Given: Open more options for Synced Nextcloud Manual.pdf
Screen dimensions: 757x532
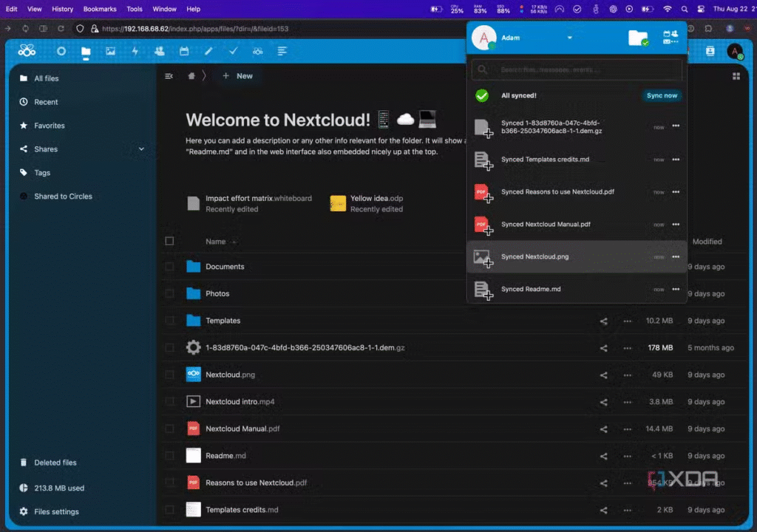Looking at the screenshot, I should (x=675, y=224).
